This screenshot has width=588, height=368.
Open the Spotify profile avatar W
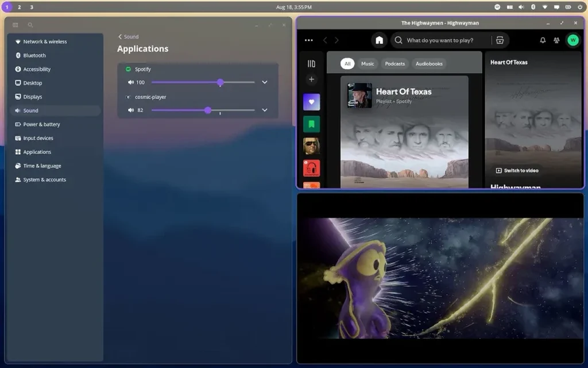tap(572, 40)
